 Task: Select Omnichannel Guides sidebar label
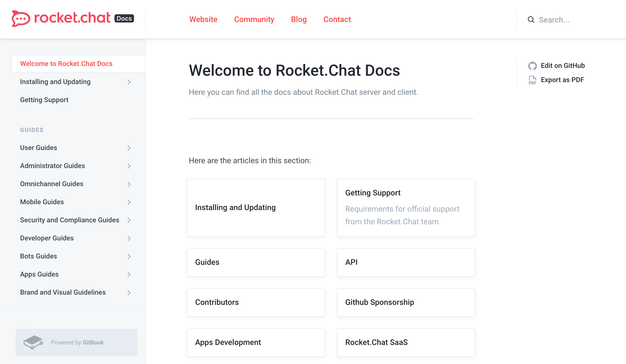coord(52,184)
